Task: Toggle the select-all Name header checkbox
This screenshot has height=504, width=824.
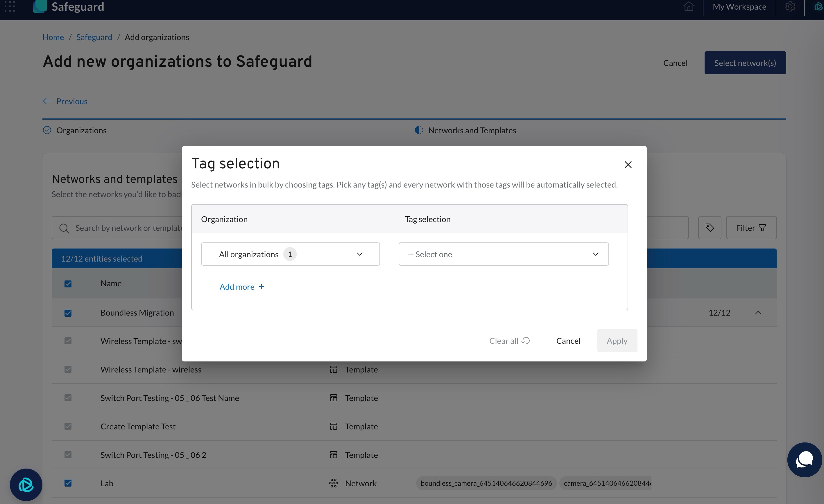Action: [68, 284]
